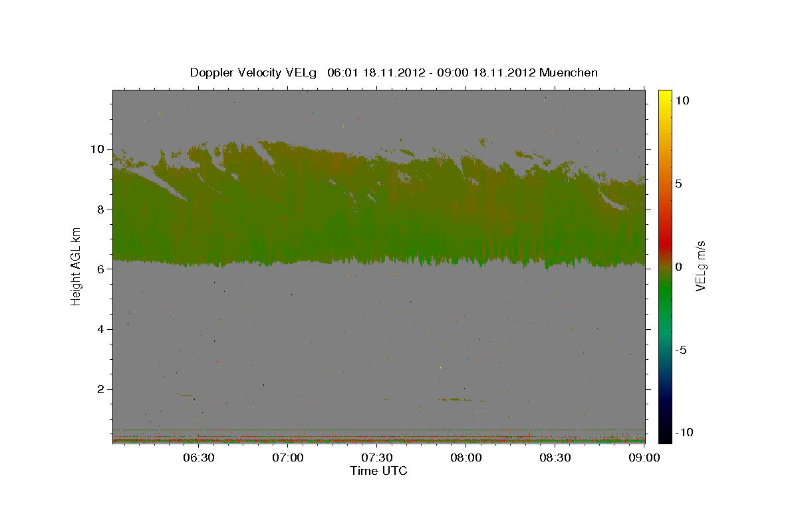The width and height of the screenshot is (798, 532).
Task: Click the height tick label 6
Action: [x=102, y=269]
